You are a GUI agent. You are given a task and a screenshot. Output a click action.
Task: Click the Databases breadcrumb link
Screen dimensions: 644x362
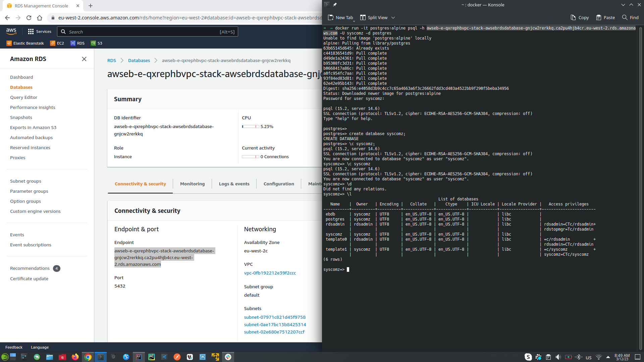(x=139, y=61)
